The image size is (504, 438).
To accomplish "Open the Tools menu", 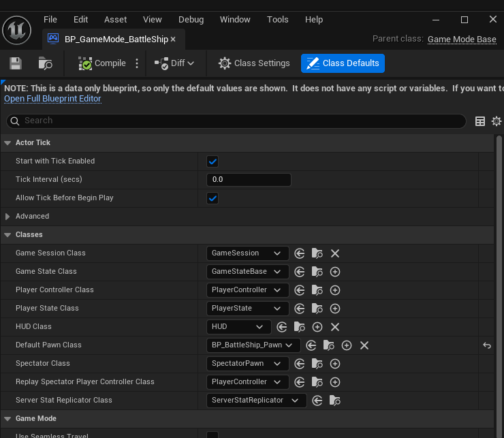I will point(277,20).
